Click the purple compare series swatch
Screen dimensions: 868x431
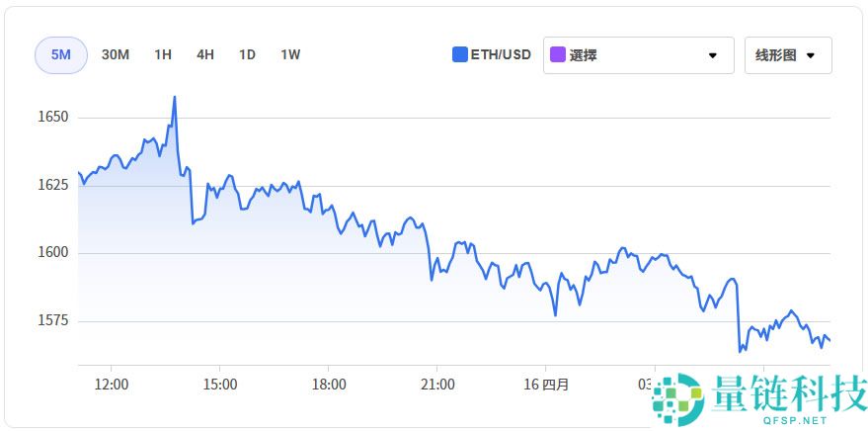[x=558, y=55]
